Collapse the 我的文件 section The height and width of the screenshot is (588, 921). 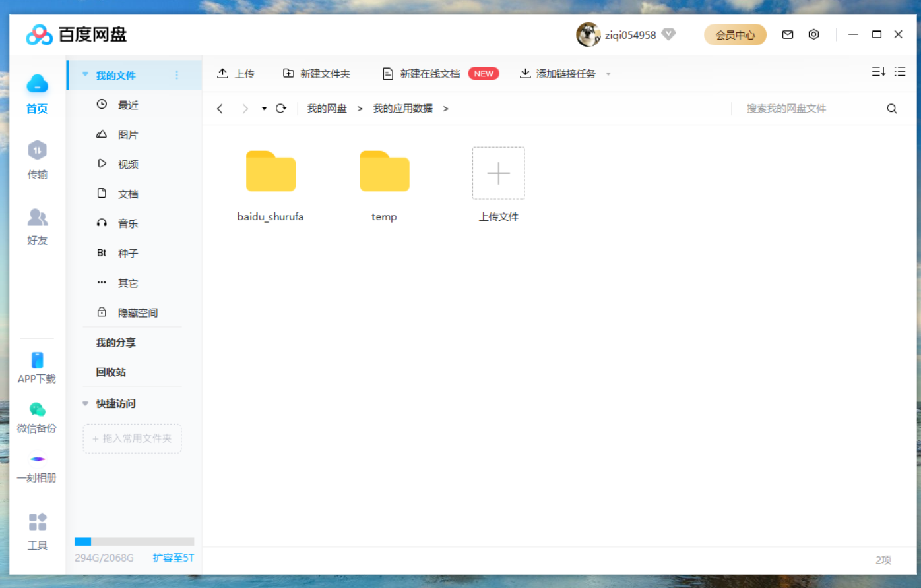(84, 74)
